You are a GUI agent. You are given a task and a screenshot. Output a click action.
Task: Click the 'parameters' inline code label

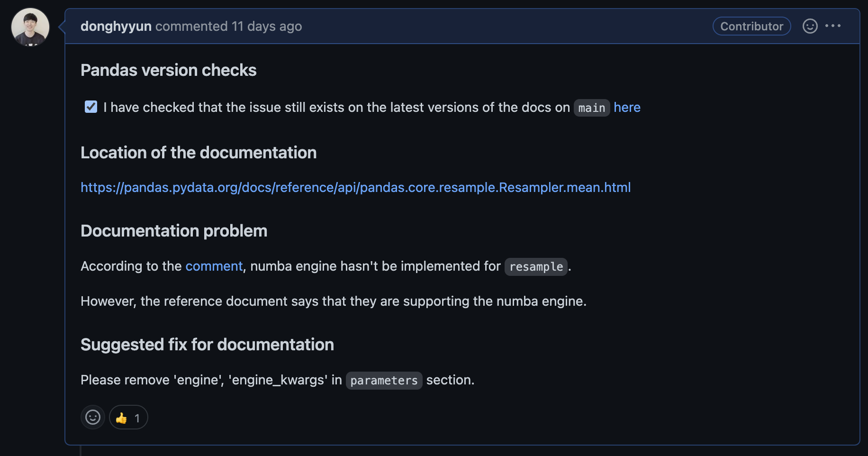click(384, 380)
